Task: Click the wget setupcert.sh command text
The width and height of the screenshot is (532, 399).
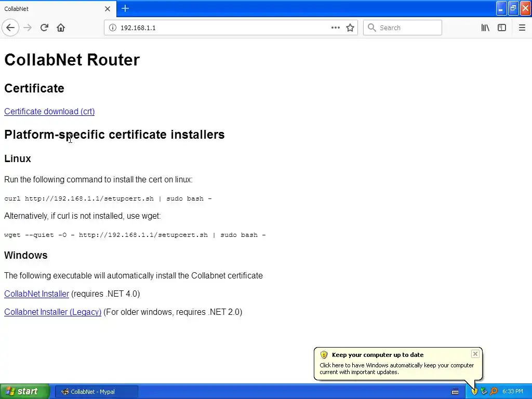Action: coord(135,235)
